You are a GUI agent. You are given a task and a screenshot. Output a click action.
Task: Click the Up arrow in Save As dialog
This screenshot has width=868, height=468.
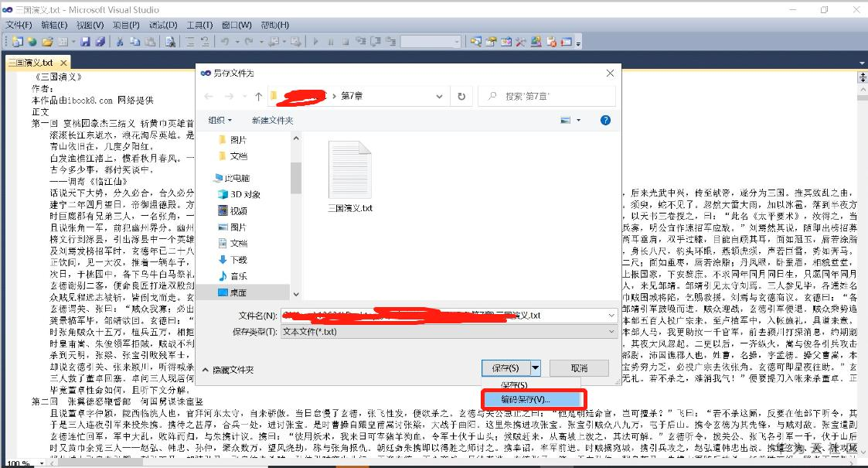(x=258, y=97)
